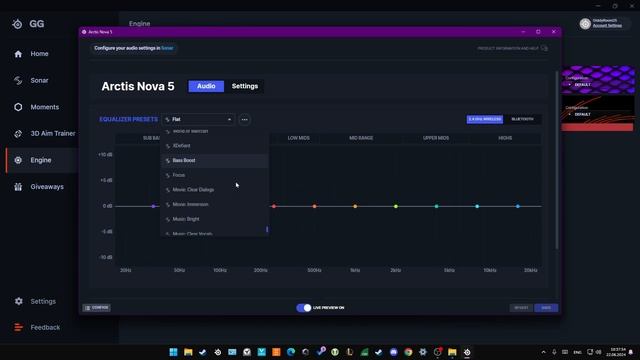The width and height of the screenshot is (640, 360).
Task: Open File Explorer from the taskbar
Action: click(188, 352)
